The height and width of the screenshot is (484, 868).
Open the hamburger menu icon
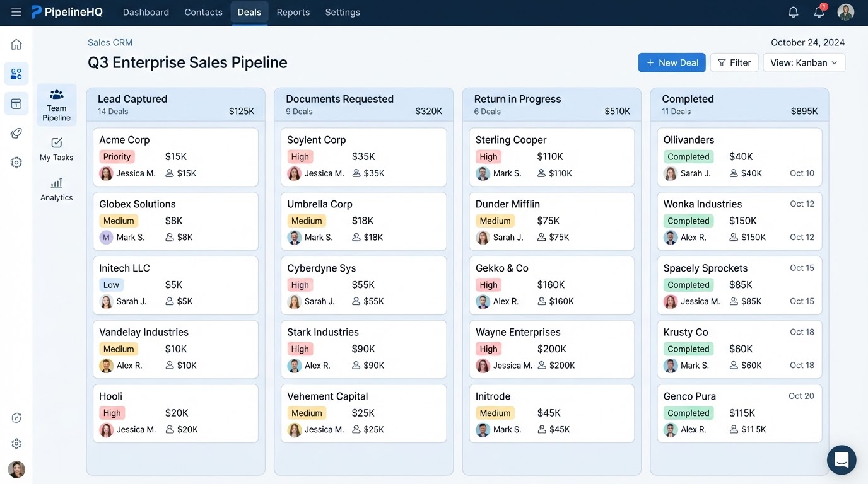[x=16, y=12]
